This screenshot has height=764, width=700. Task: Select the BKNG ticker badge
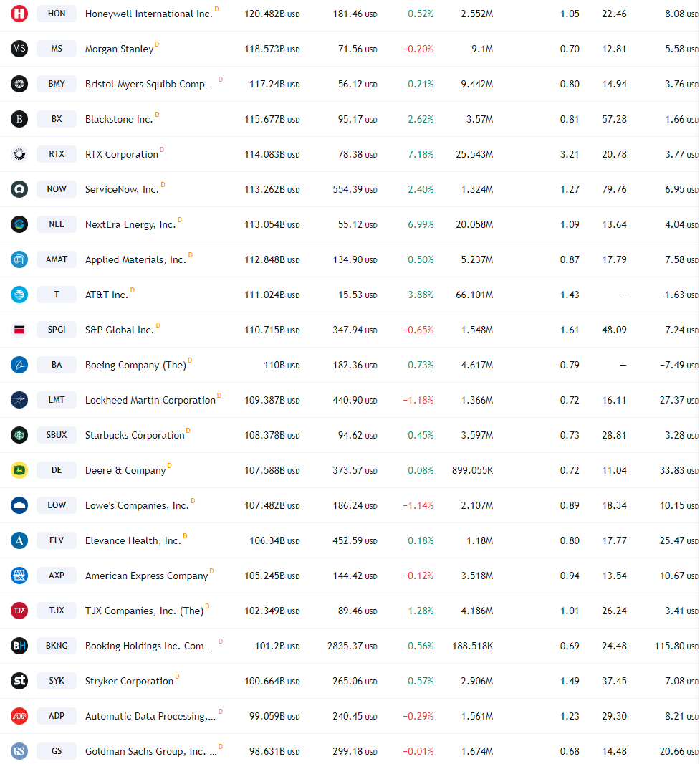click(57, 645)
